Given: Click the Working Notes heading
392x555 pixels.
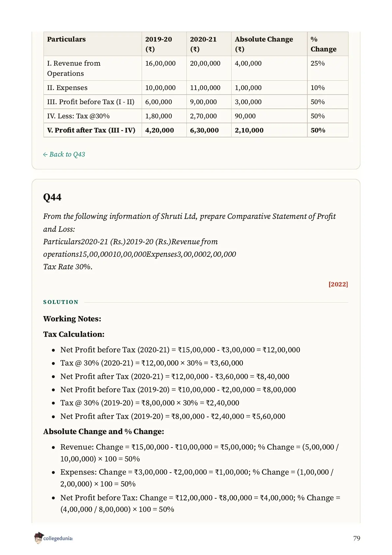Looking at the screenshot, I should point(72,319).
